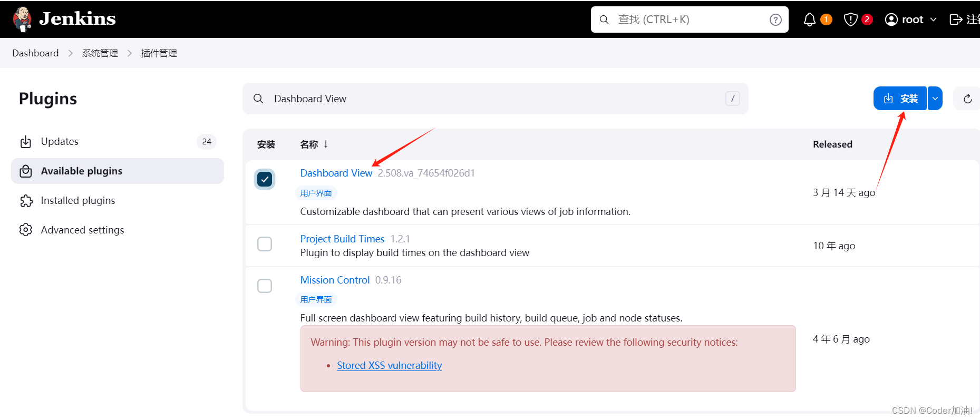980x420 pixels.
Task: Go to Dashboard breadcrumb
Action: point(35,53)
